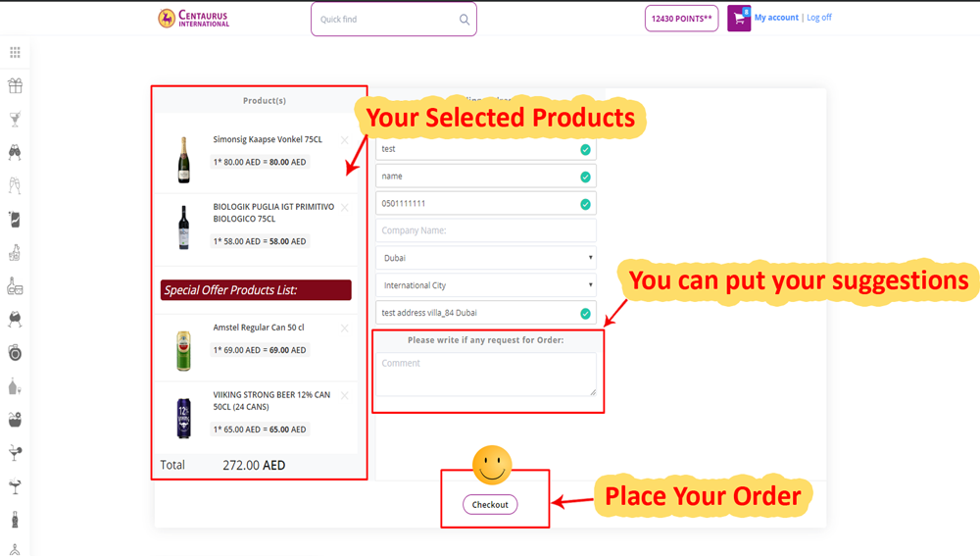Click the 12430 Points button

pyautogui.click(x=681, y=18)
